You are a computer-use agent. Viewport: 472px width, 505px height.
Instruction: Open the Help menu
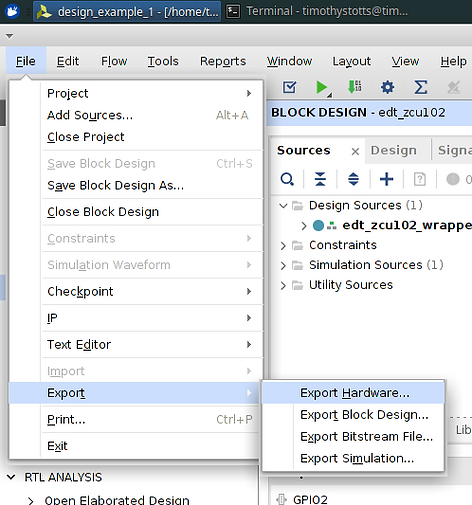[x=453, y=61]
